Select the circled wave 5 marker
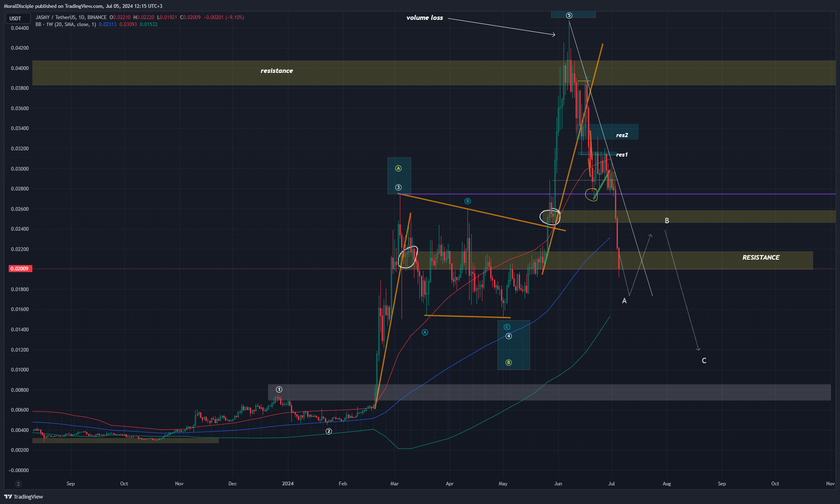 coord(569,15)
